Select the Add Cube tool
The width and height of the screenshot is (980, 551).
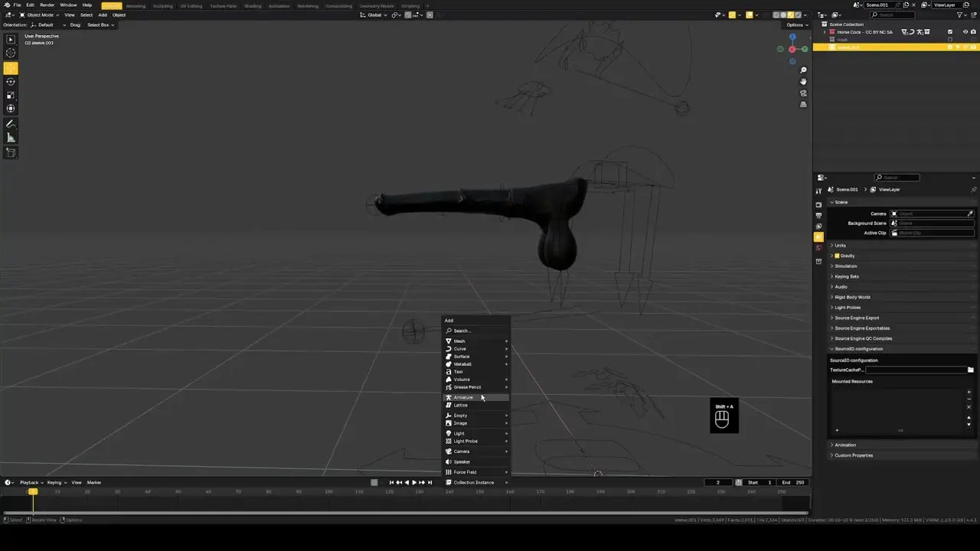[11, 152]
